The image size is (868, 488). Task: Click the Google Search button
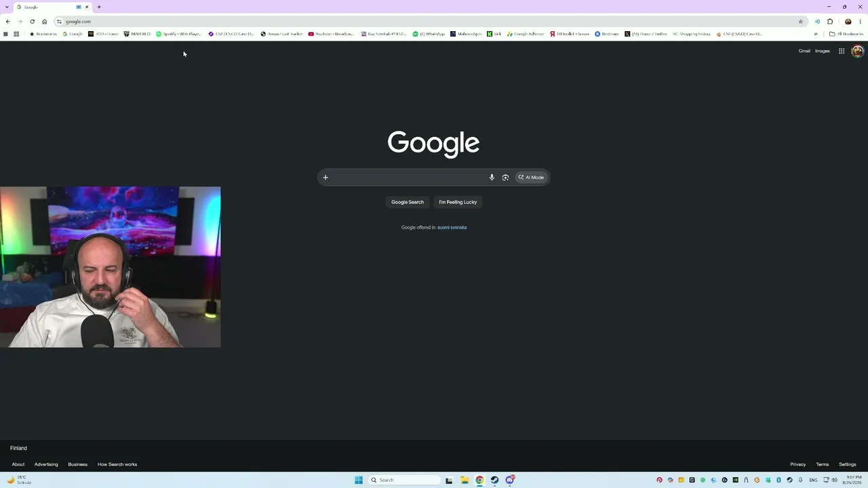click(x=408, y=202)
